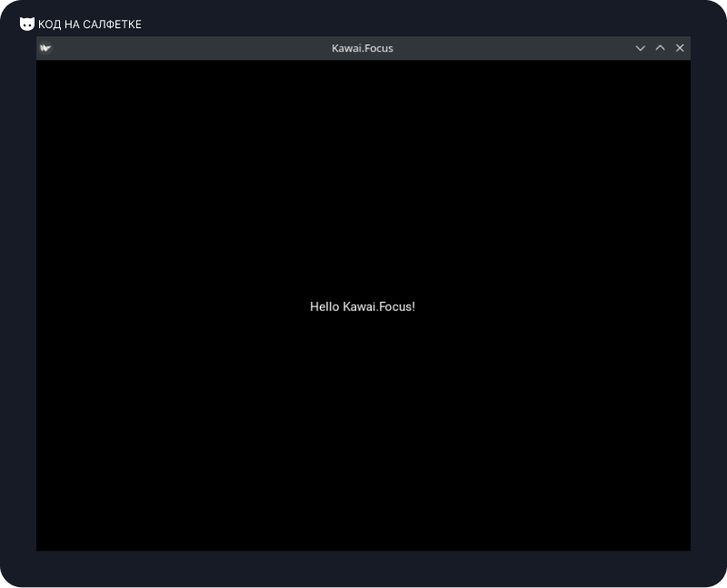Open the Kawai.Focus window menu icon
This screenshot has height=588, width=727.
pos(45,48)
